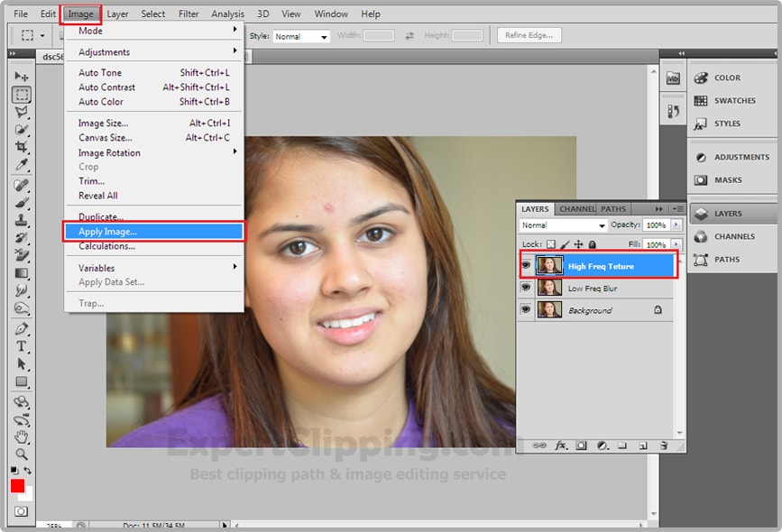The width and height of the screenshot is (782, 532).
Task: Select the Move tool
Action: click(x=22, y=78)
